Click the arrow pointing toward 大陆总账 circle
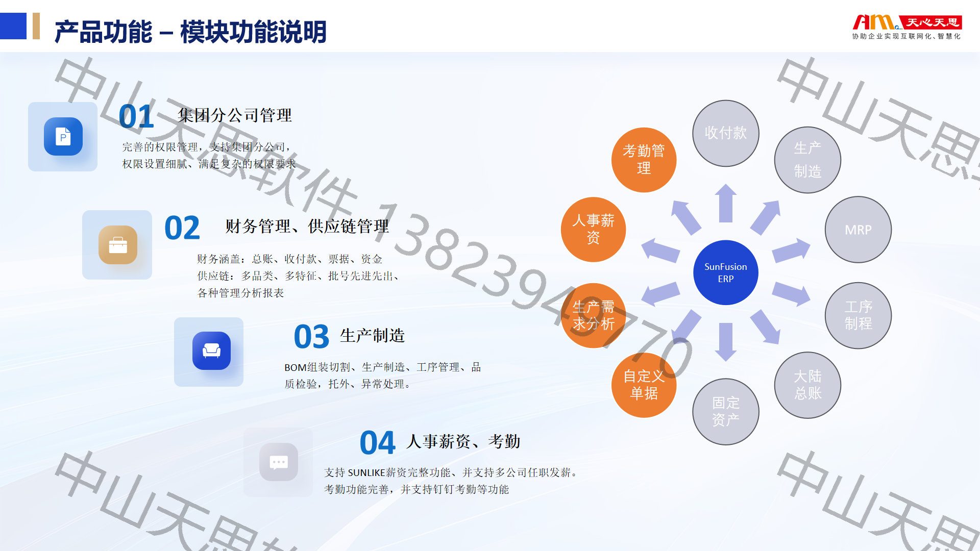This screenshot has height=551, width=980. point(765,327)
